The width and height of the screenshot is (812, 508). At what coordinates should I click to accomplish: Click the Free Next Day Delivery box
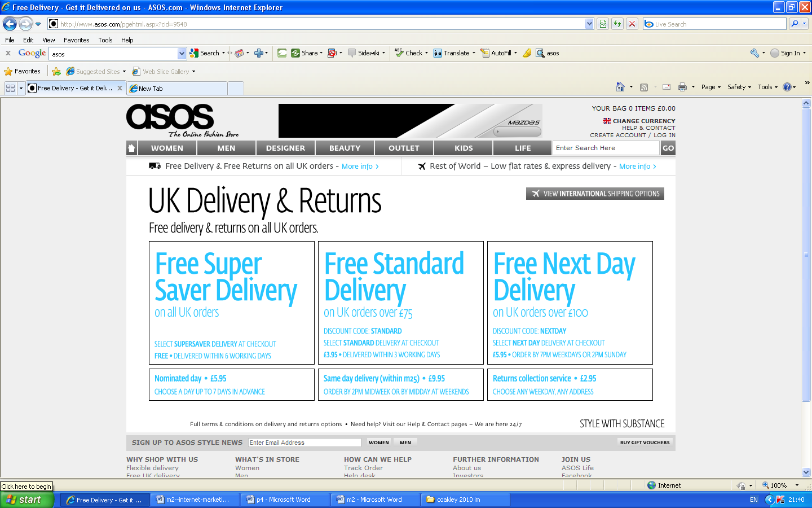pos(570,303)
